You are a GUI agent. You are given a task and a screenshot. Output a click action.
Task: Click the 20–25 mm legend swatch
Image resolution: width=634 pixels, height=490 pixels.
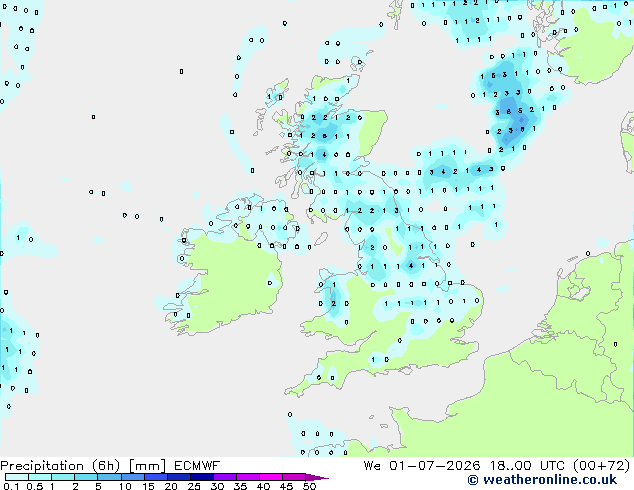(x=178, y=477)
